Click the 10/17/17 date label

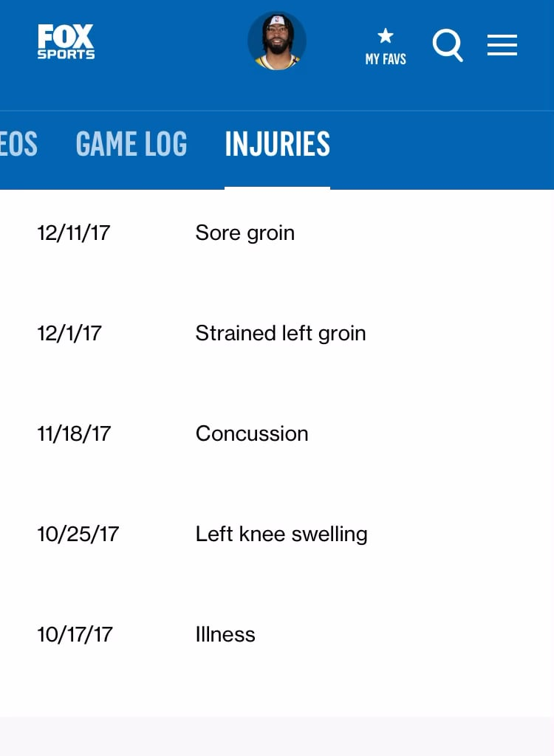(x=75, y=634)
